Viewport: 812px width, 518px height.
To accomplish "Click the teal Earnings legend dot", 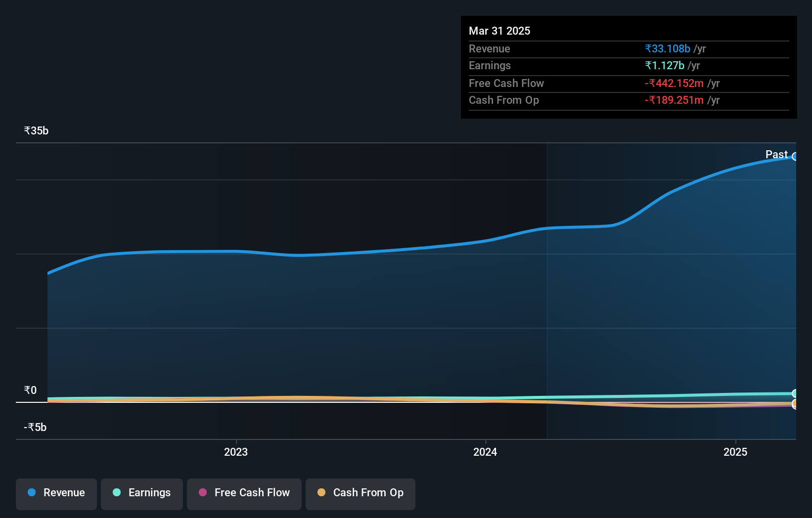I will click(x=117, y=492).
